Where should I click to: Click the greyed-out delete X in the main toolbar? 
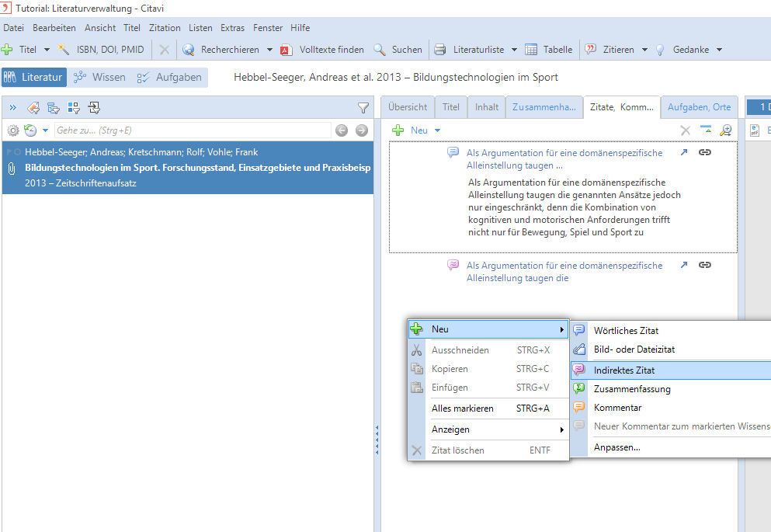[x=165, y=50]
